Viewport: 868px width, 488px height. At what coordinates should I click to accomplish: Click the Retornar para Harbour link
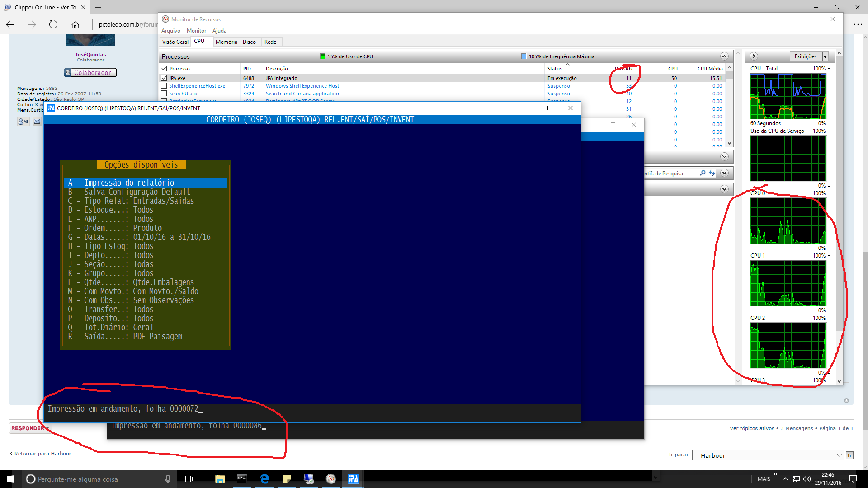(42, 454)
